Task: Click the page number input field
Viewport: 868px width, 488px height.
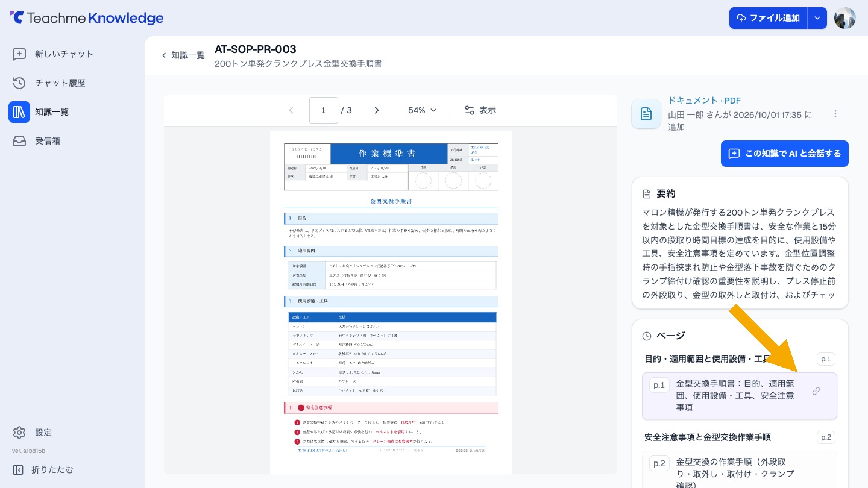Action: (x=324, y=110)
